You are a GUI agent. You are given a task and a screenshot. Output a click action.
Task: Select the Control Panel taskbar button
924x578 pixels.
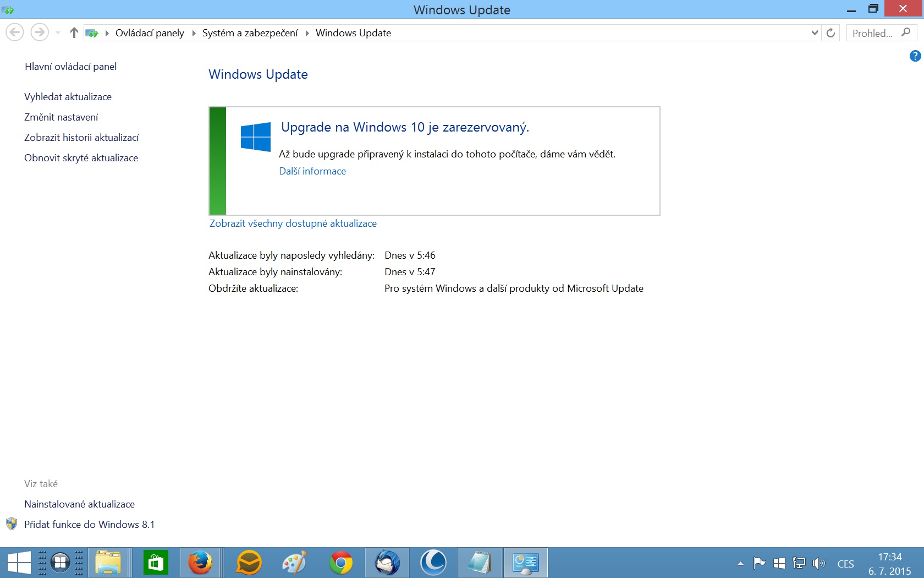click(x=526, y=563)
